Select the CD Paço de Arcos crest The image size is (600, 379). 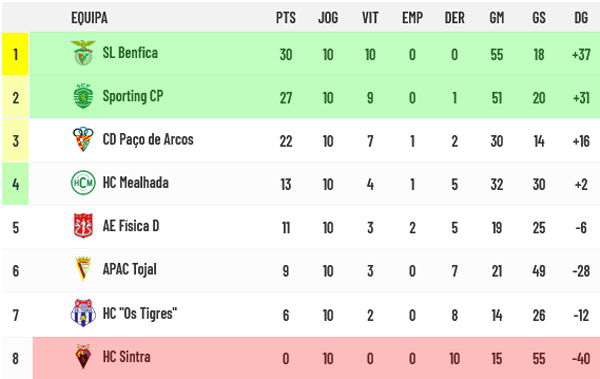pyautogui.click(x=83, y=139)
